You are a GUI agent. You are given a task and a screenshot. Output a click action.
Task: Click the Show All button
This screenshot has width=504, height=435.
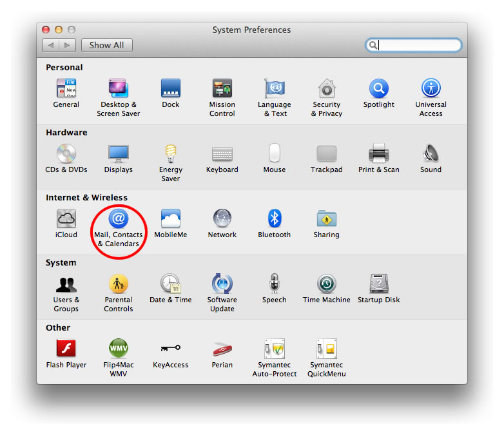coord(107,45)
